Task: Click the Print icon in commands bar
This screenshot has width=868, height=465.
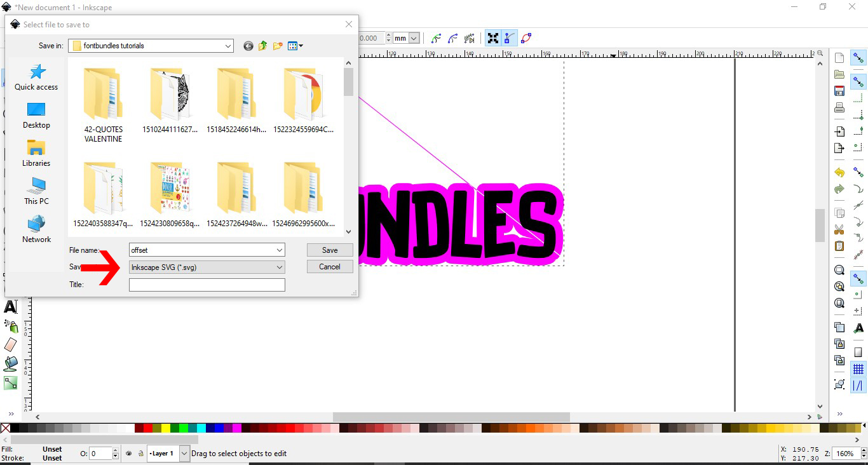Action: tap(839, 107)
